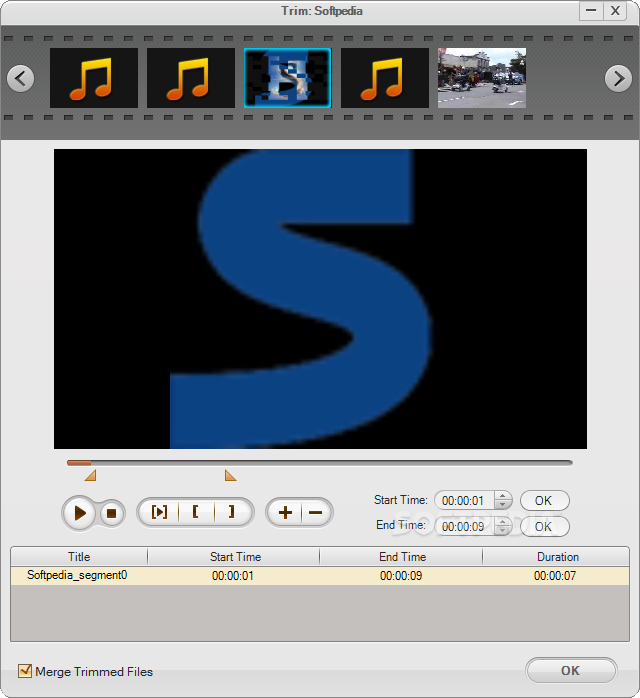Click the main OK button at bottom
This screenshot has height=698, width=640.
(571, 670)
